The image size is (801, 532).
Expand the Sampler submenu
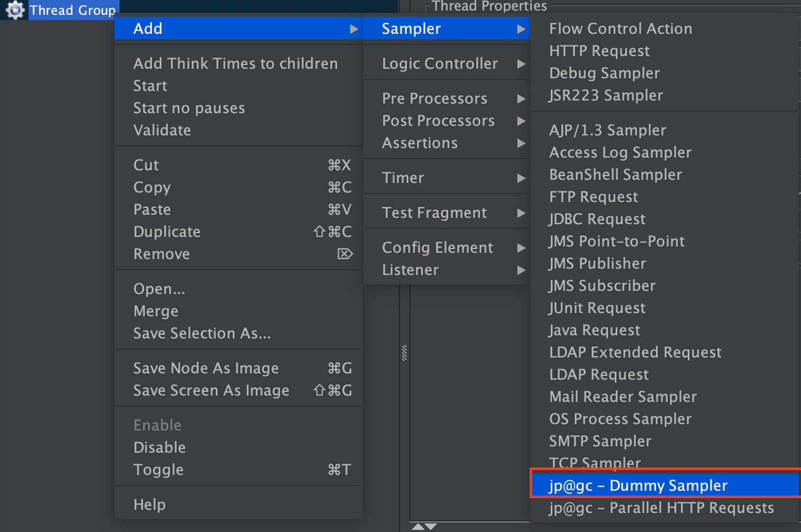pos(447,29)
